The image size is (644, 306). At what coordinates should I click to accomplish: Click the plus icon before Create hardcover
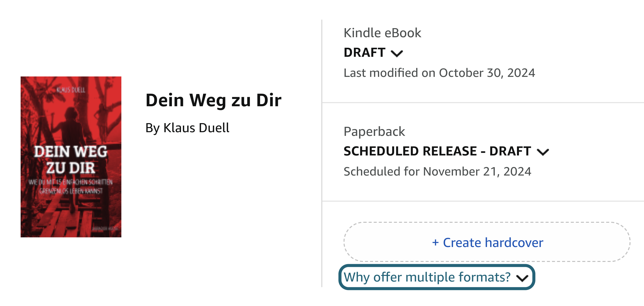[435, 243]
